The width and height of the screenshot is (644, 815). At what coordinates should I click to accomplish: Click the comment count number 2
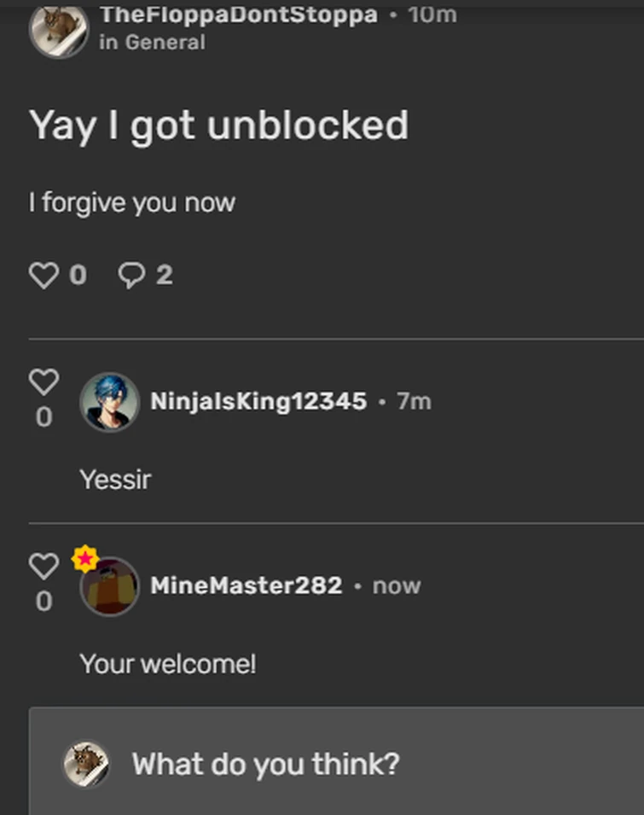[x=165, y=275]
